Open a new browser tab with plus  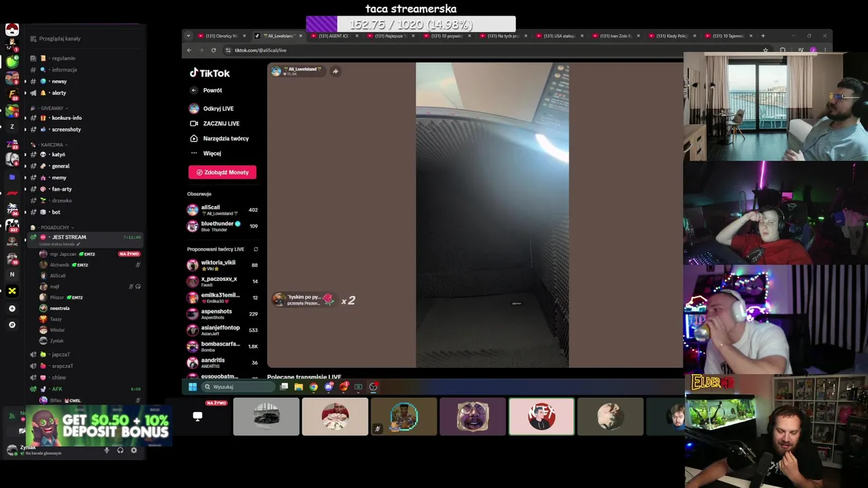pos(763,36)
